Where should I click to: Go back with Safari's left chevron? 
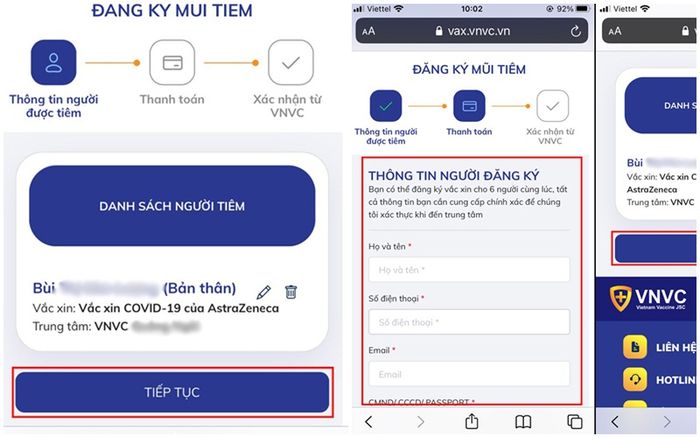369,422
